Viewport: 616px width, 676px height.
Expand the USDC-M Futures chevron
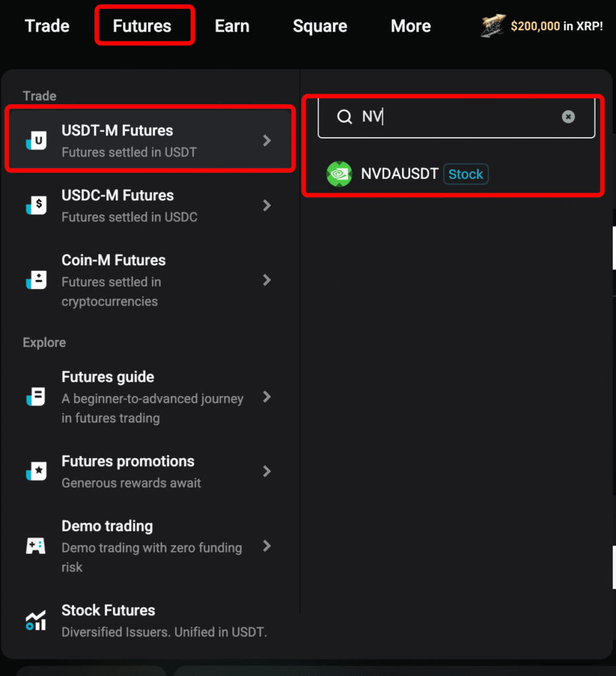[x=267, y=205]
